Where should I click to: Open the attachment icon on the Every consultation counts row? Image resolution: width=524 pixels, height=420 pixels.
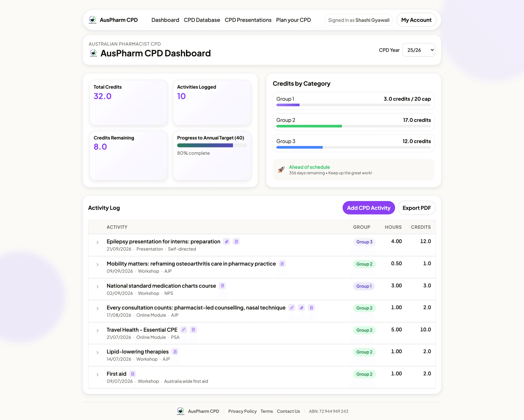301,308
